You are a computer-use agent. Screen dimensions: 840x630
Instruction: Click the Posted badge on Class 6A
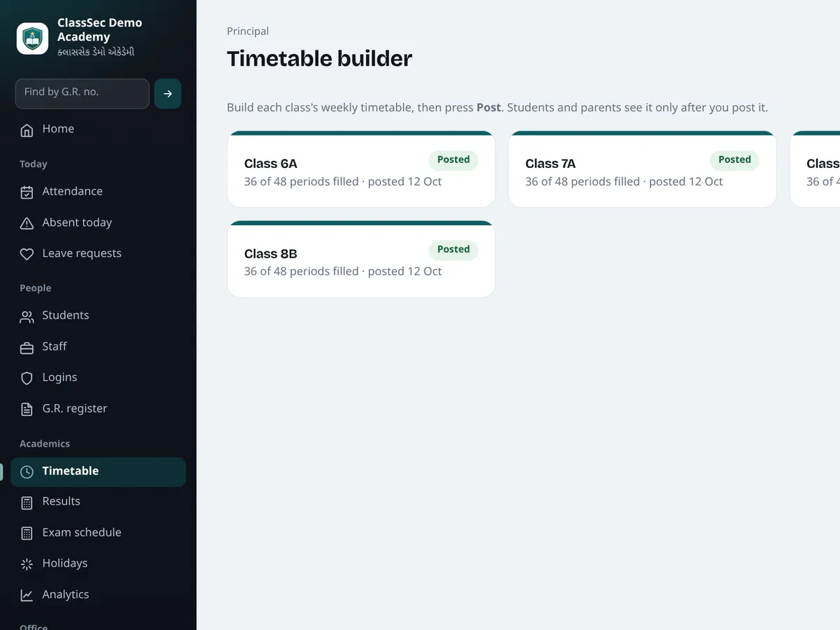point(454,160)
